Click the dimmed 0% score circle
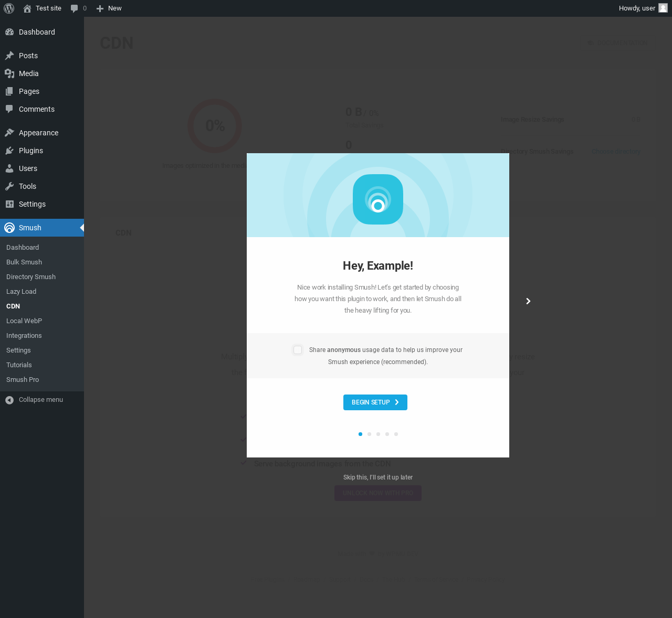This screenshot has height=618, width=672. click(x=215, y=126)
